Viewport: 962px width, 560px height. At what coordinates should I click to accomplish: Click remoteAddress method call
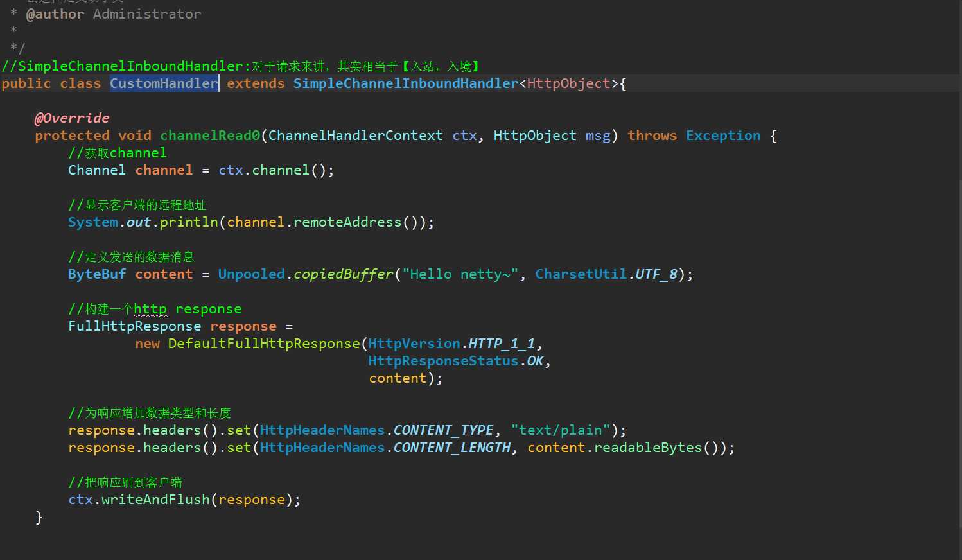pos(347,222)
